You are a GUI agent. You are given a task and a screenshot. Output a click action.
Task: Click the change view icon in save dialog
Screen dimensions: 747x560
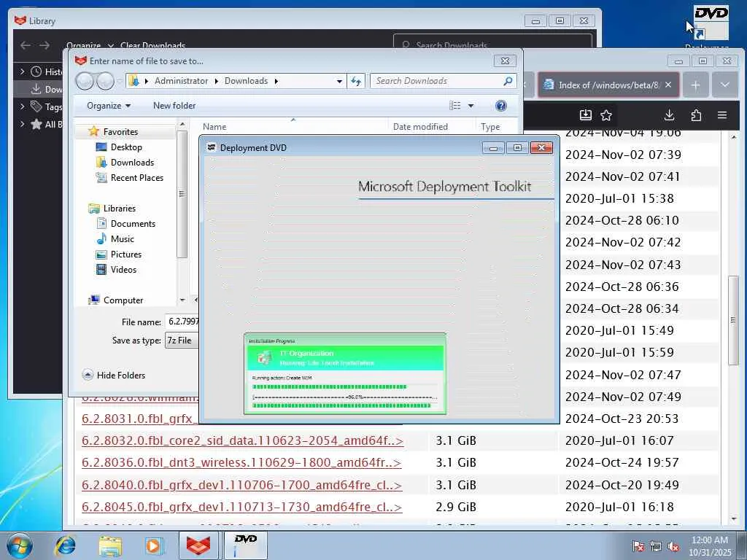click(455, 105)
